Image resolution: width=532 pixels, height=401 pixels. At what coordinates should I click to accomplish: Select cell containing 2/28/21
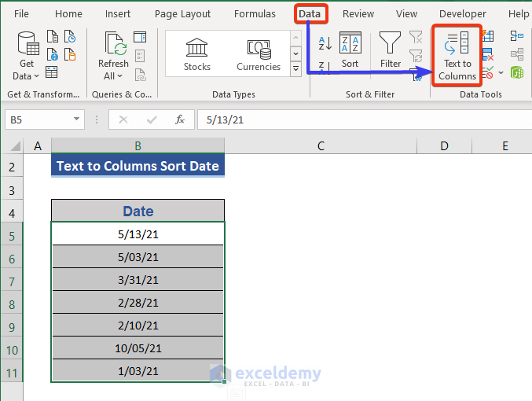coord(138,303)
